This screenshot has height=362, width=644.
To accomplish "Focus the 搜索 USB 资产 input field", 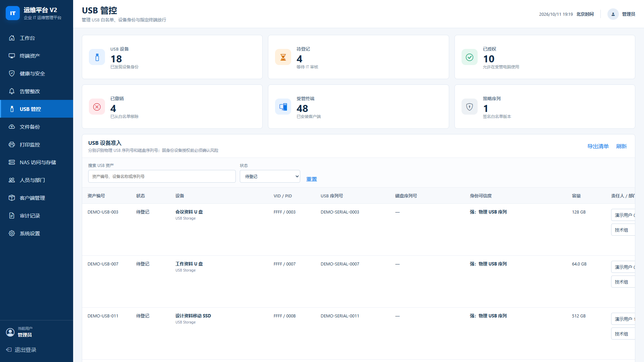I will 162,176.
